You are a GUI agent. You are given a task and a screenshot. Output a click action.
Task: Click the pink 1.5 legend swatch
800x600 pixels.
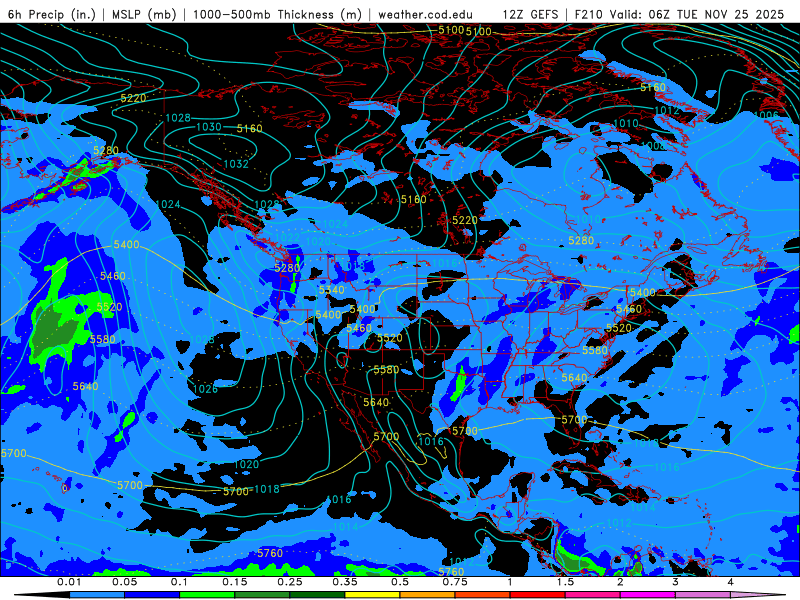pos(593,595)
